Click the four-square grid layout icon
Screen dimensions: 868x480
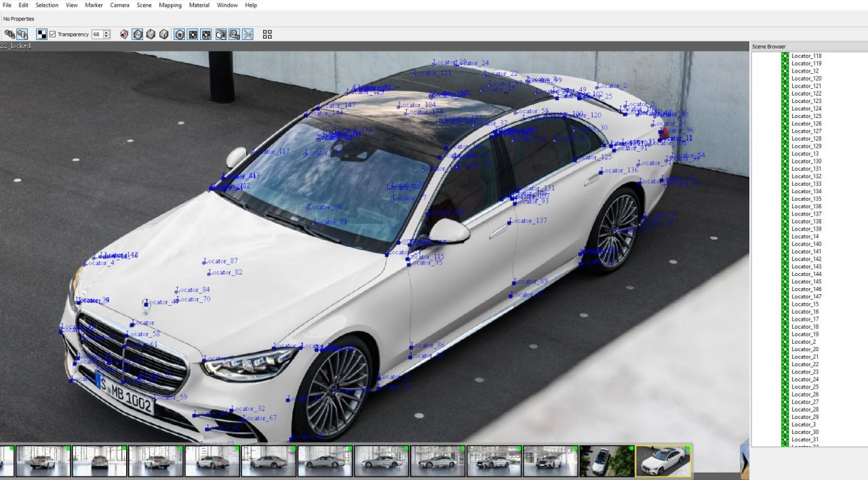click(x=267, y=34)
